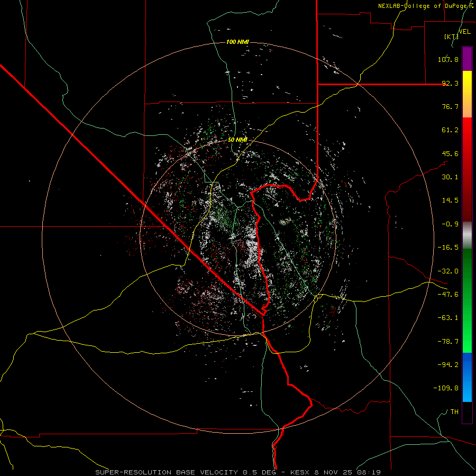Click the 45.6 velocity scale value
Image resolution: width=476 pixels, height=476 pixels.
click(x=450, y=153)
